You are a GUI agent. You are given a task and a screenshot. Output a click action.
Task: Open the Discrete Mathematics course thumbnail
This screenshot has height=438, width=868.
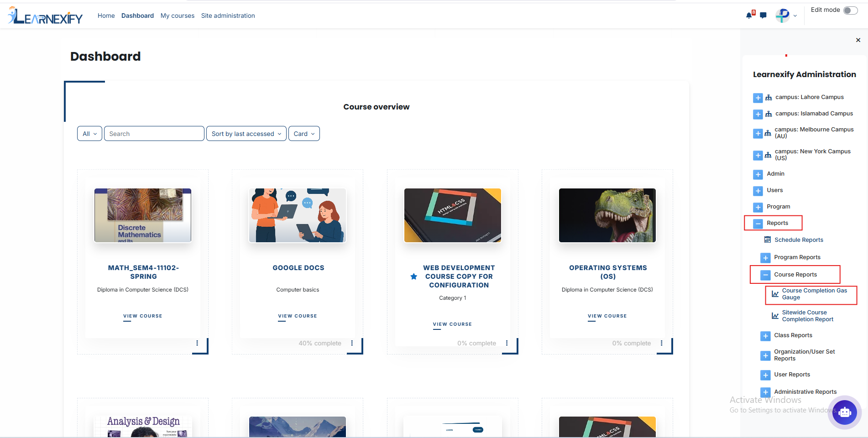143,215
